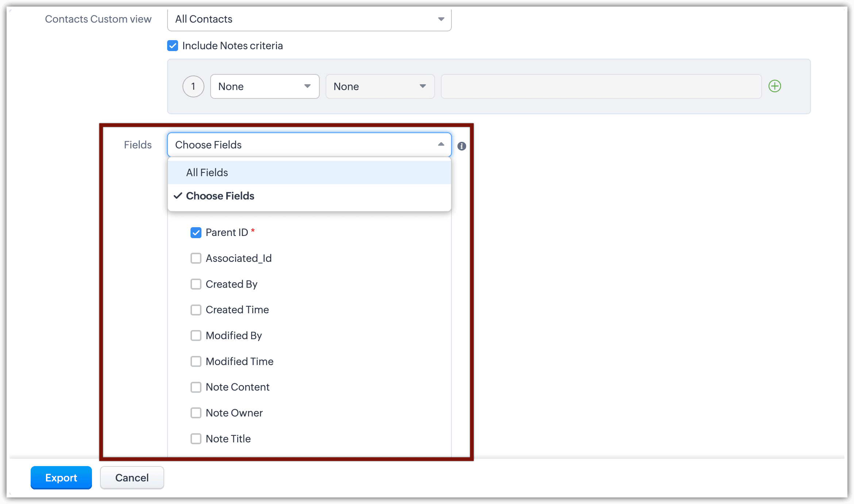Click the green add criteria plus icon
The width and height of the screenshot is (854, 504).
click(x=774, y=86)
